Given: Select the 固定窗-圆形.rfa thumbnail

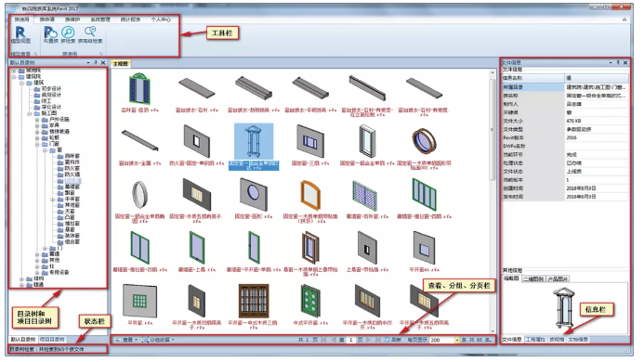Looking at the screenshot, I should [254, 195].
